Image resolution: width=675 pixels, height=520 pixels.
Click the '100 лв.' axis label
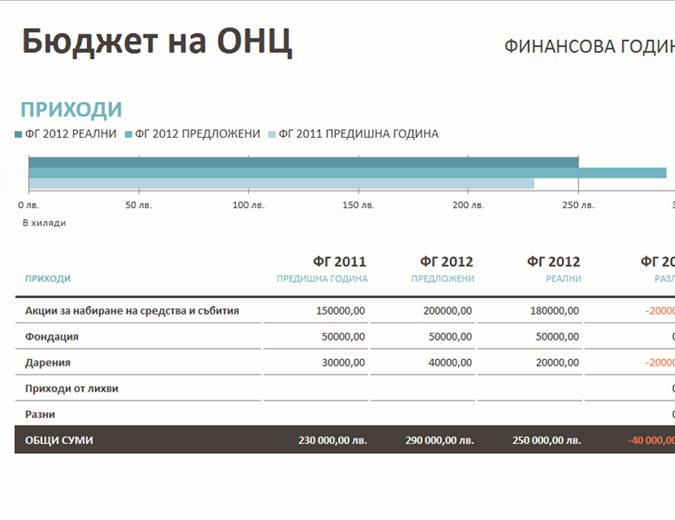coord(248,205)
